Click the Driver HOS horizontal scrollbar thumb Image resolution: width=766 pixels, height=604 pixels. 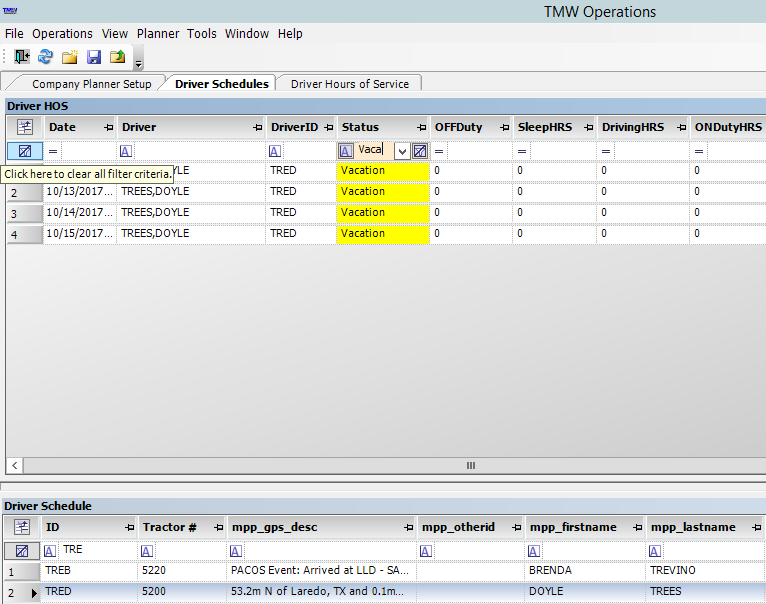471,465
